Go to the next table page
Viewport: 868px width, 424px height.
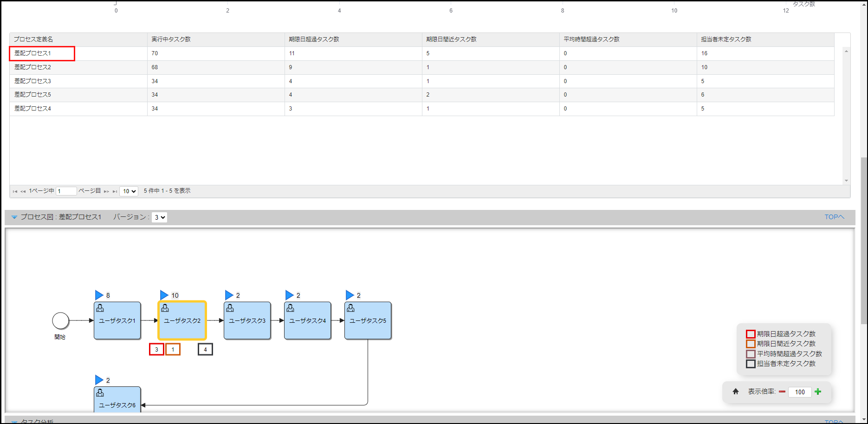(106, 191)
